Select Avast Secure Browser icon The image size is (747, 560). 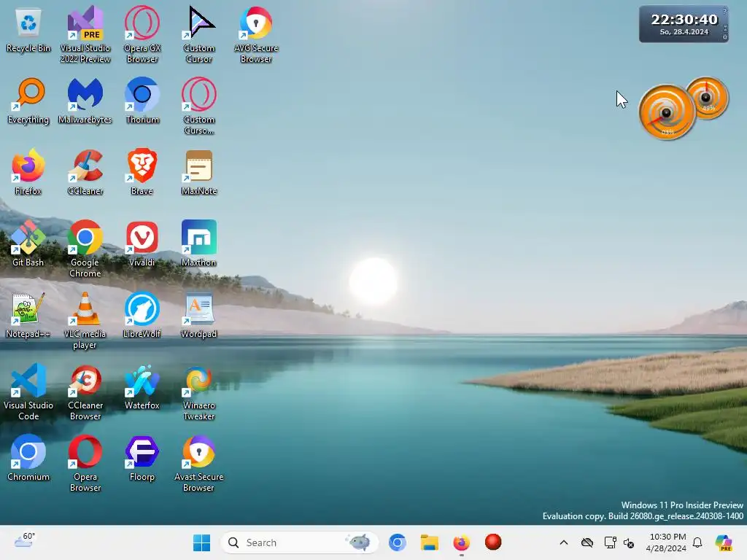point(199,463)
